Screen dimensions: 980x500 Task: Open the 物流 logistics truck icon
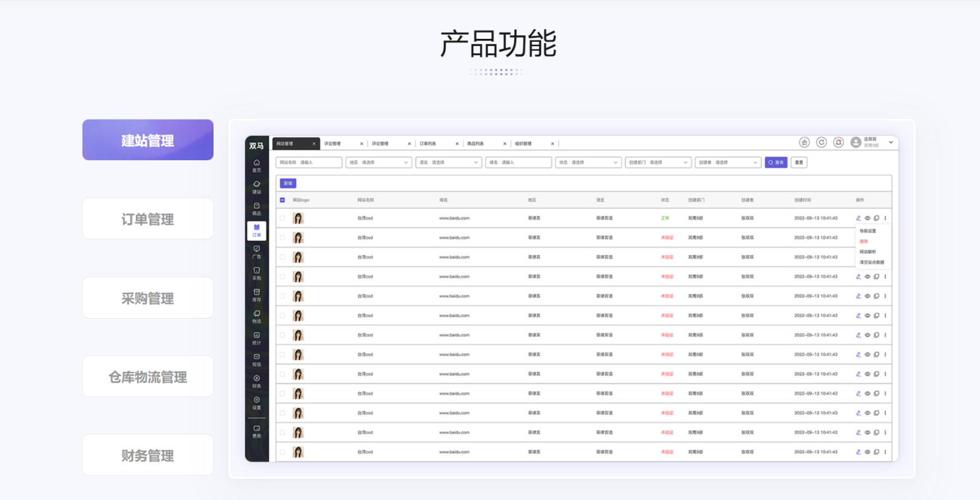click(257, 317)
